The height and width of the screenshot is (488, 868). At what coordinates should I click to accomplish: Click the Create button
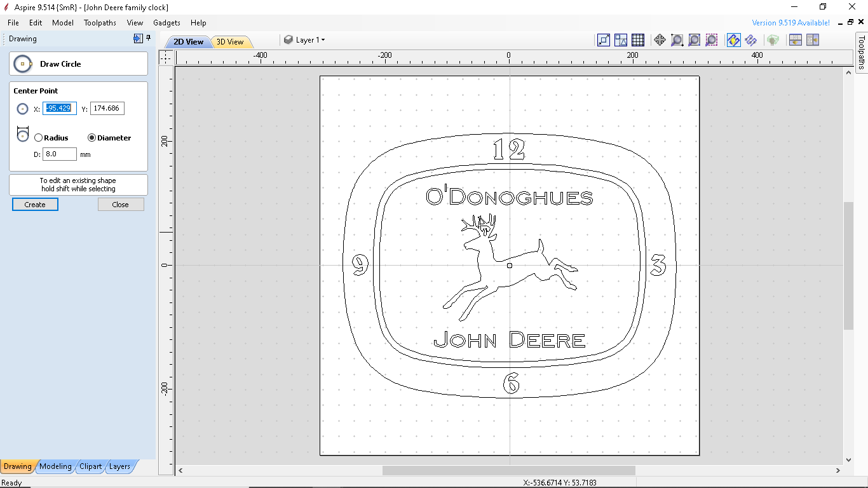click(x=35, y=205)
